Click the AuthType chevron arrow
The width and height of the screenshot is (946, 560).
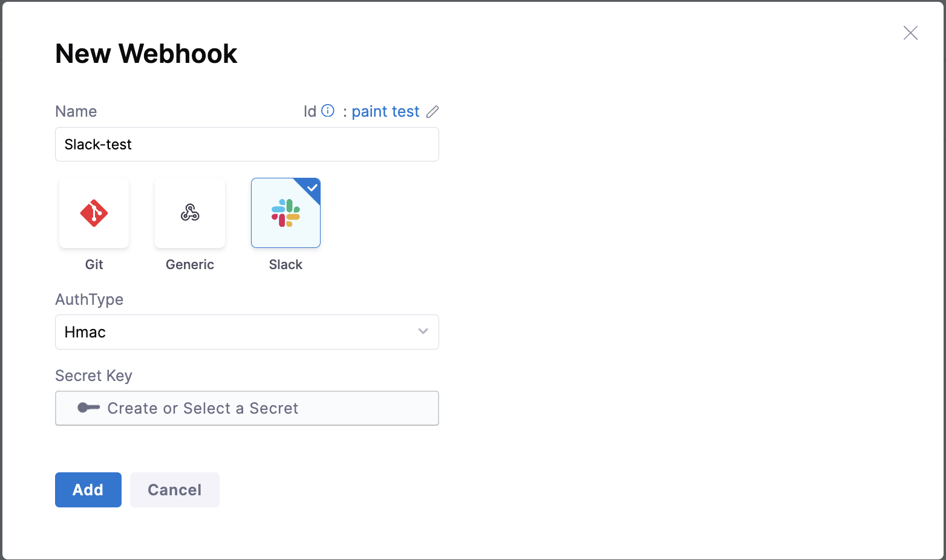tap(423, 331)
